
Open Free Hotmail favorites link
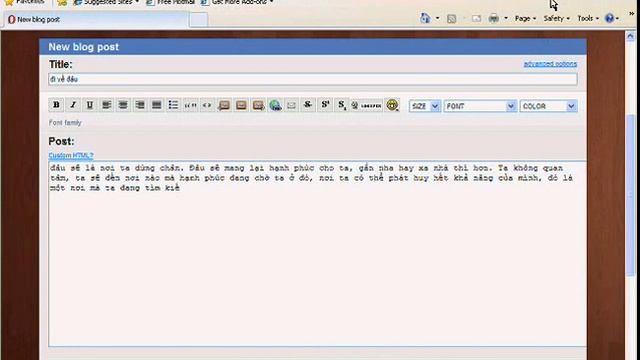(x=171, y=2)
